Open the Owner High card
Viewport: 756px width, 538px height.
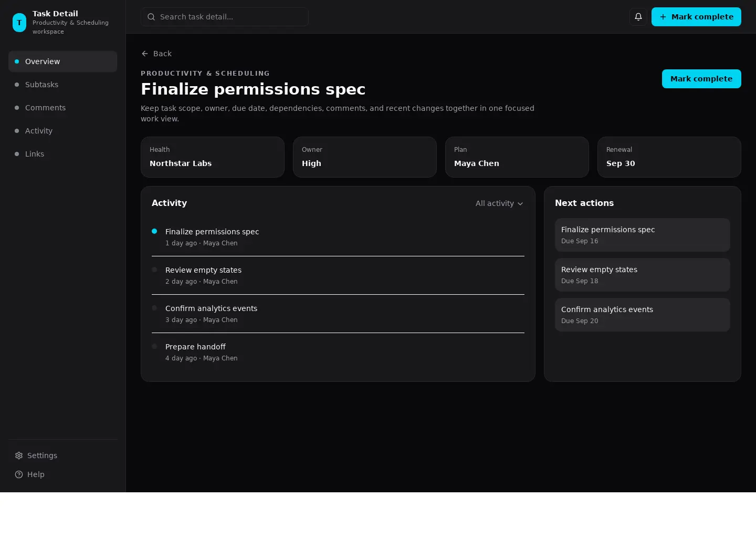[x=365, y=157]
